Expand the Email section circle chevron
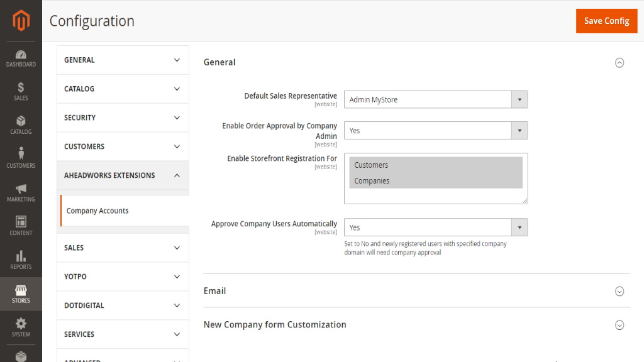644x362 pixels. pos(619,291)
